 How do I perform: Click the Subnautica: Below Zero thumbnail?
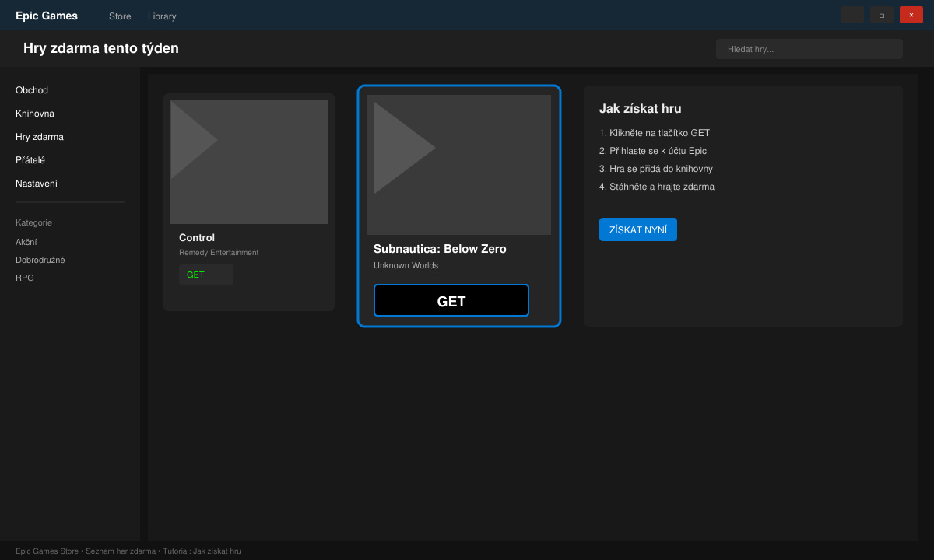pos(459,165)
